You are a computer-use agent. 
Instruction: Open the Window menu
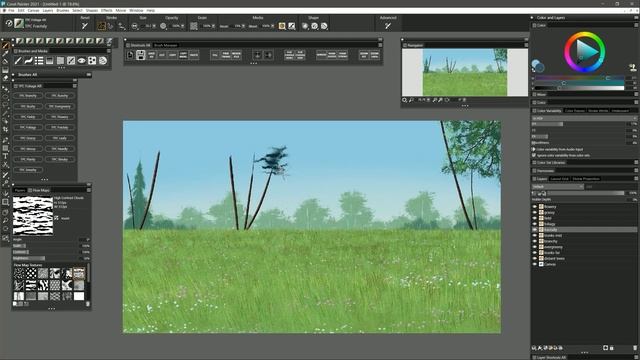point(136,10)
